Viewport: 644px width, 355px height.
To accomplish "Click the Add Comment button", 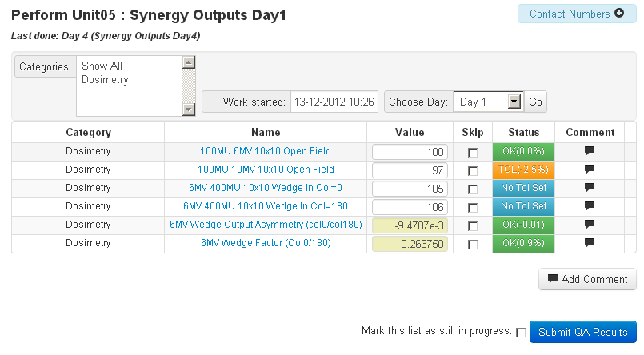I will (588, 279).
